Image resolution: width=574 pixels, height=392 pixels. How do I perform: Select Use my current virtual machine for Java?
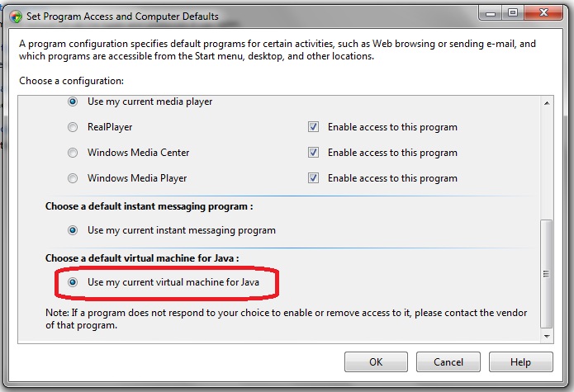[x=73, y=282]
